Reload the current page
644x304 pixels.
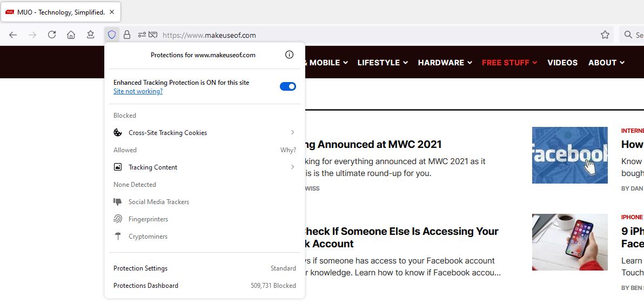coord(52,35)
